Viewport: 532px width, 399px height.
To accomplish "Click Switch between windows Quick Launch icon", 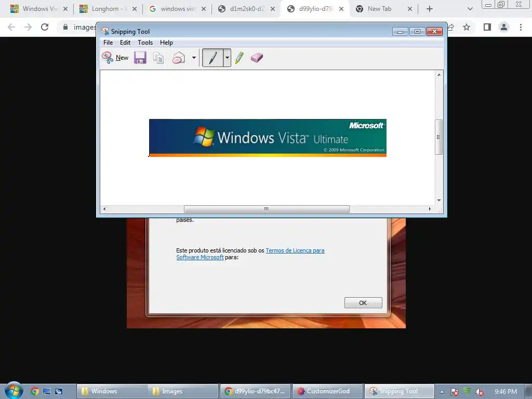I will click(x=58, y=391).
